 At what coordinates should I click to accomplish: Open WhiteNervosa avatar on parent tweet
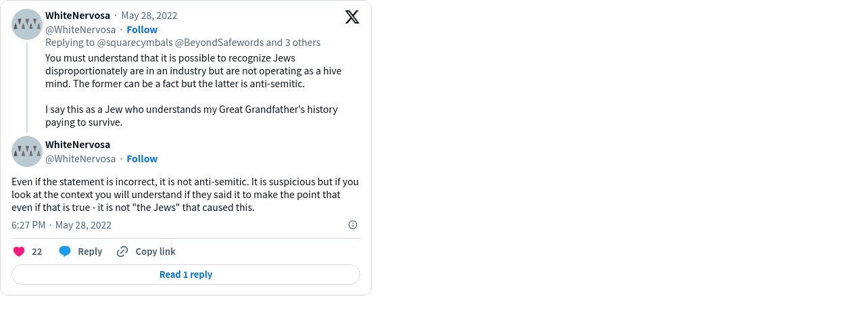click(x=27, y=24)
